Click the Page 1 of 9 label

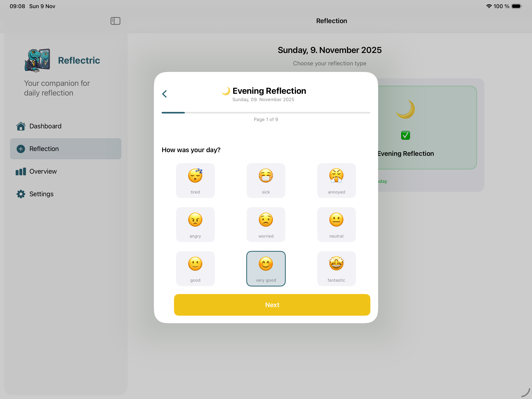coord(266,119)
